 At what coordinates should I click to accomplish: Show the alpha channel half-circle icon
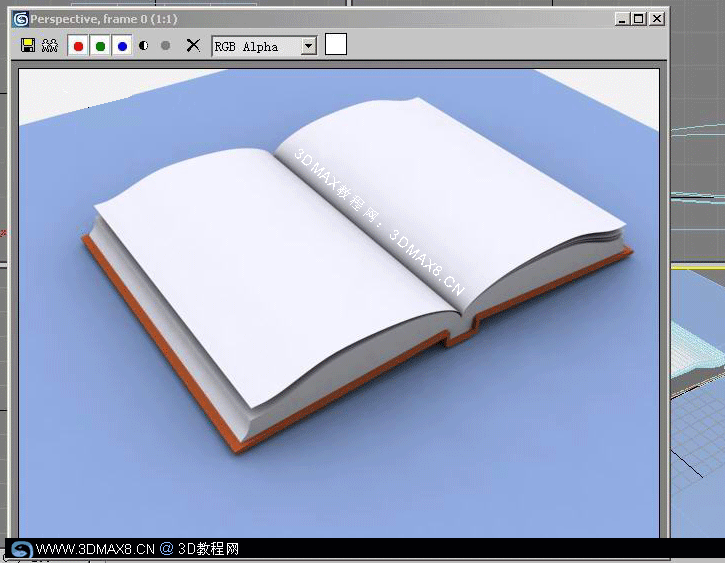[x=144, y=46]
